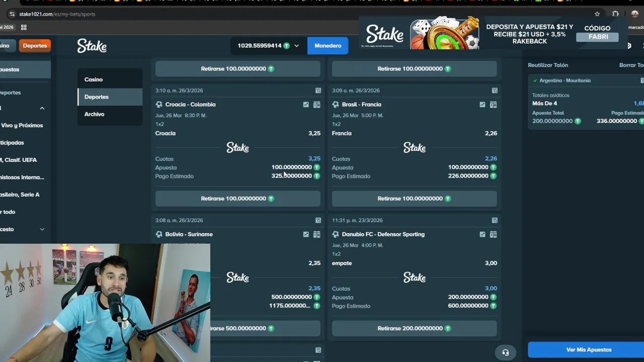Click the 2,26 blue odds value in Francia card
The width and height of the screenshot is (644, 362).
tap(491, 159)
